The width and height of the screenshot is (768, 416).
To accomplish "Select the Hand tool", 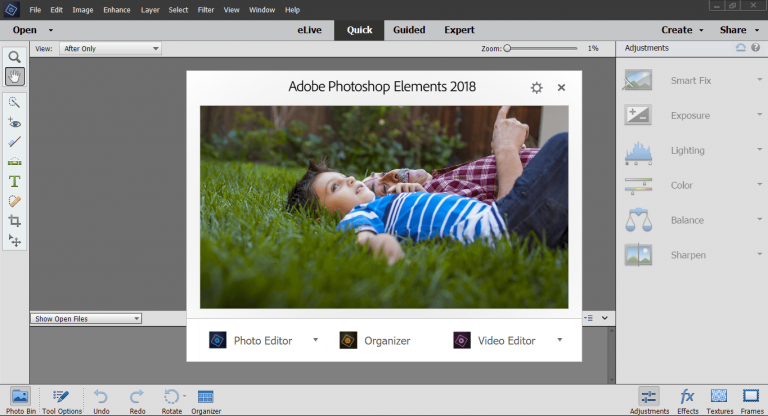I will (x=14, y=76).
